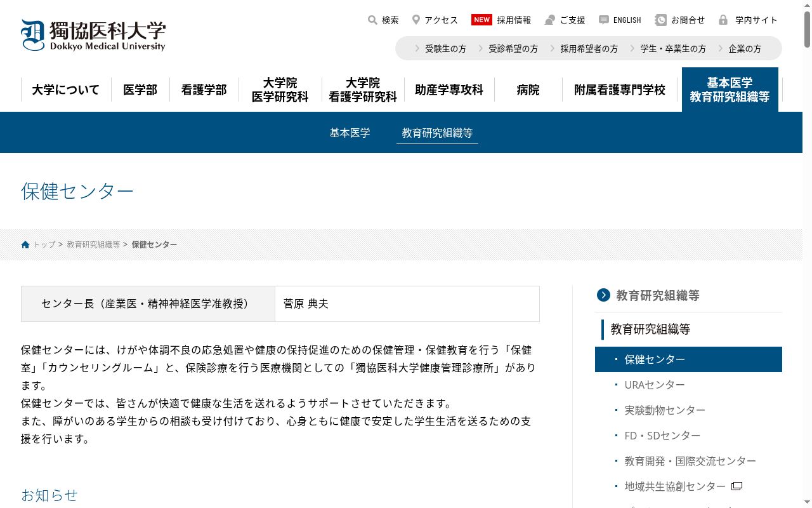Go to 教育研究組織等 in the breadcrumb

[93, 244]
